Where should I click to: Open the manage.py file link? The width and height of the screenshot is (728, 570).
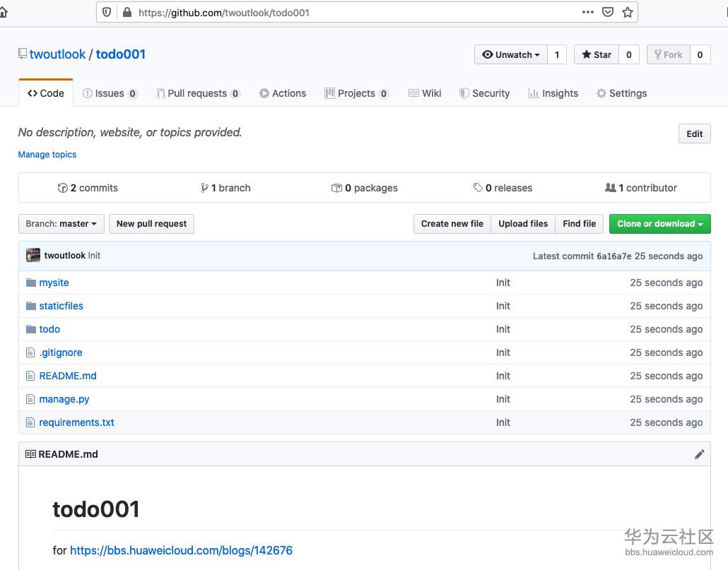point(64,399)
